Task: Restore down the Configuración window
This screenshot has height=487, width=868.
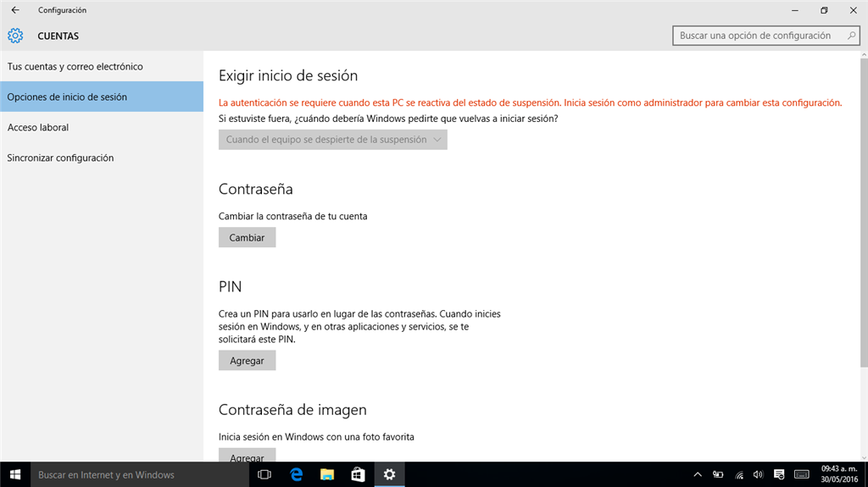Action: pyautogui.click(x=824, y=10)
